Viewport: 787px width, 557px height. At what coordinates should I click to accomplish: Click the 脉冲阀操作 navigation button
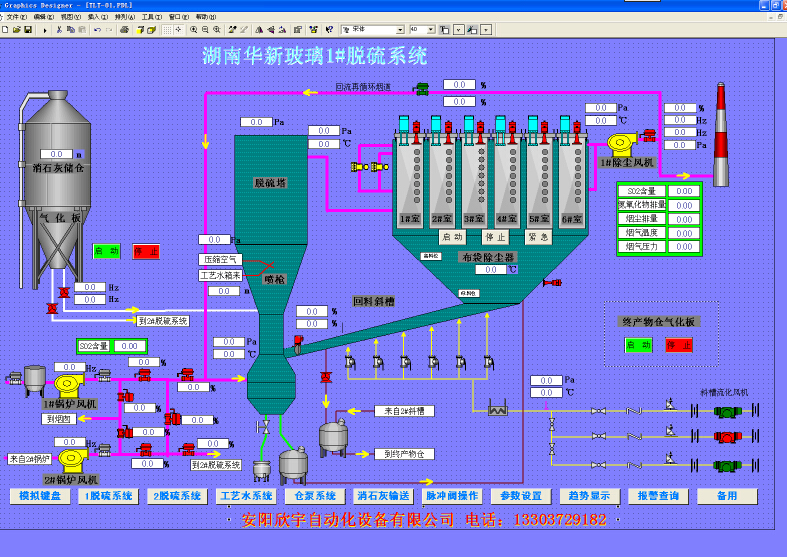(453, 496)
